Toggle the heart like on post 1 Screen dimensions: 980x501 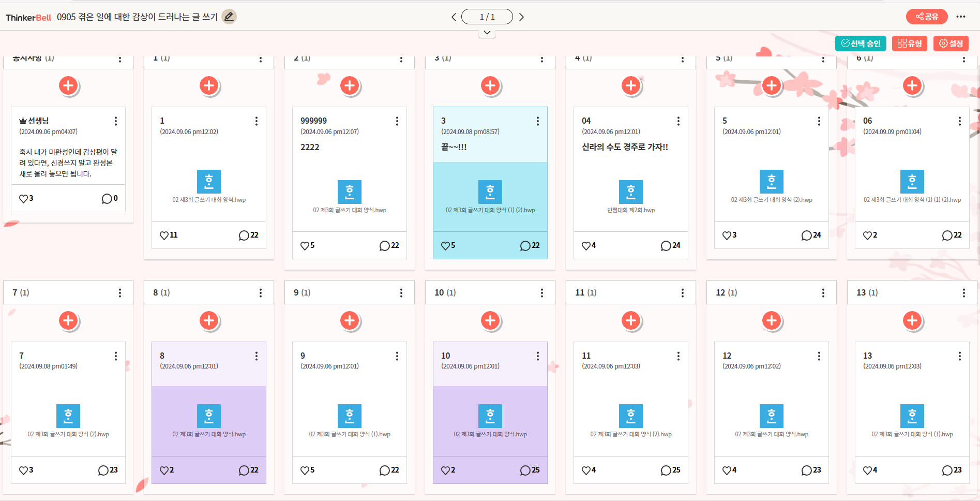pyautogui.click(x=164, y=235)
